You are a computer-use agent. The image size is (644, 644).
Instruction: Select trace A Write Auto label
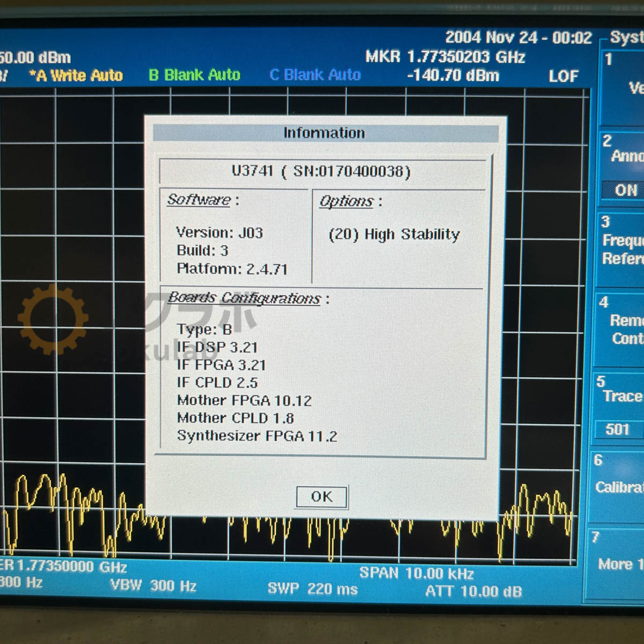pyautogui.click(x=76, y=76)
